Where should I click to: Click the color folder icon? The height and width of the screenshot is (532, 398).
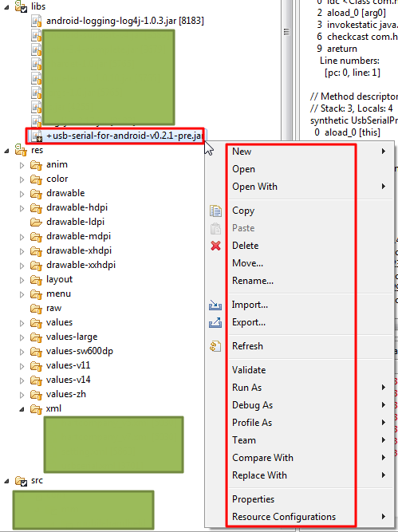coord(36,179)
